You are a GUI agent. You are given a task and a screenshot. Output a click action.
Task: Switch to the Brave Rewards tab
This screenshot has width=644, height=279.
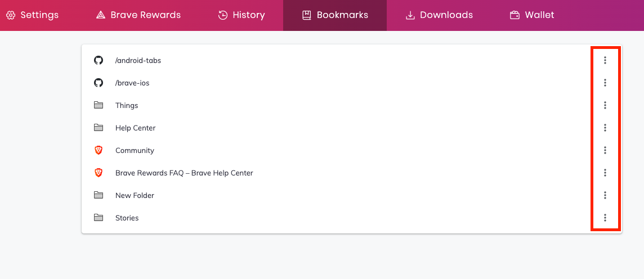coord(138,15)
